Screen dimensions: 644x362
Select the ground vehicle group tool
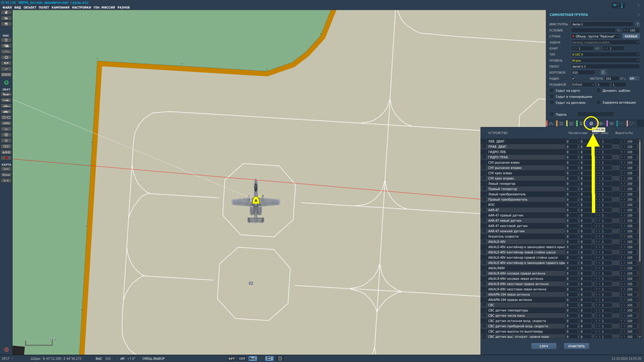6,112
